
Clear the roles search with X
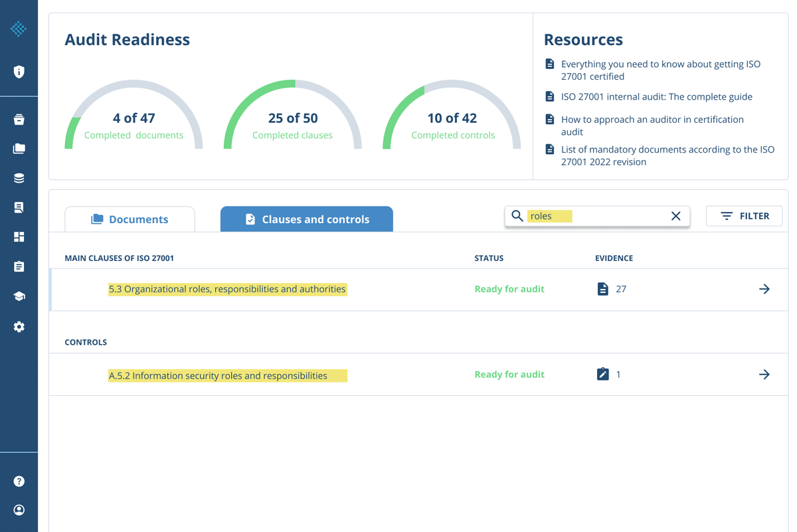tap(675, 216)
